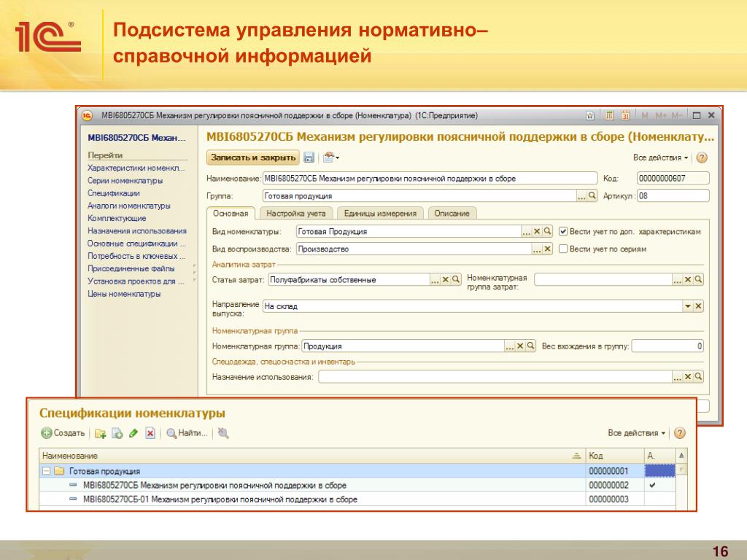The height and width of the screenshot is (560, 747).
Task: Select the cell with code 000000002
Action: click(614, 485)
